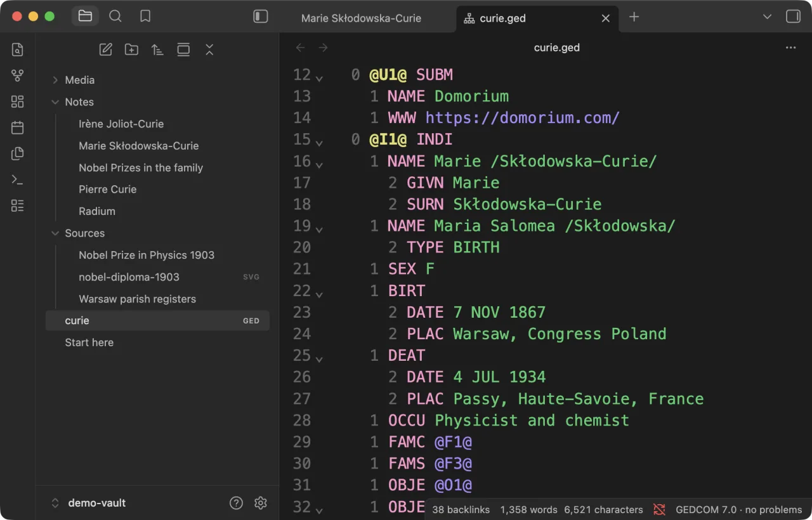Open more options for curie.ged
The height and width of the screenshot is (520, 812).
coord(790,48)
